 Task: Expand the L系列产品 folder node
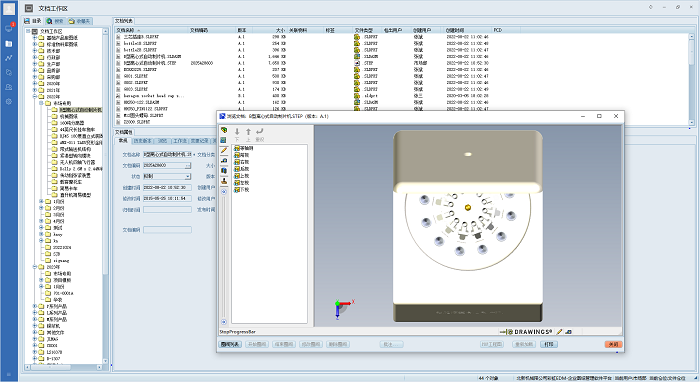point(35,313)
